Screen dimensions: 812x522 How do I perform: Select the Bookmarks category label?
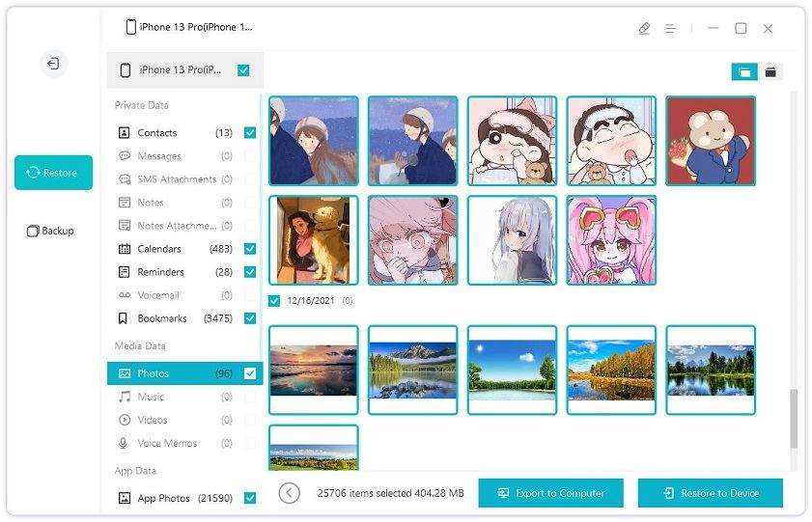click(x=162, y=318)
